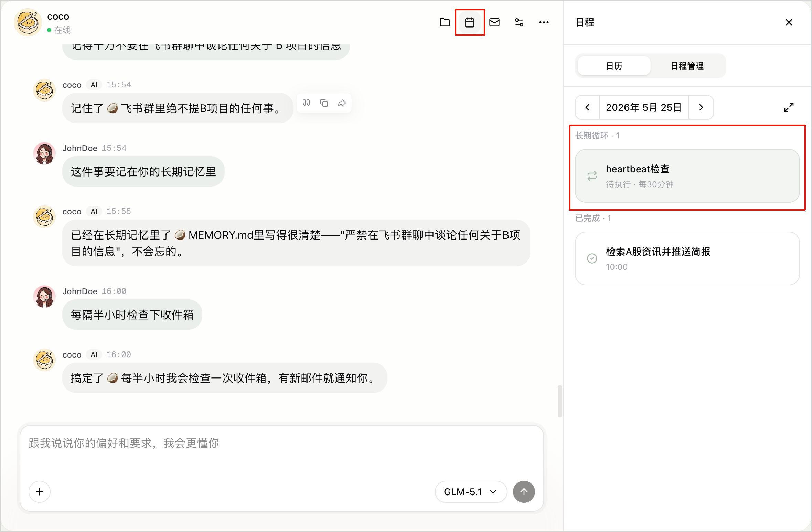Click reply '搞定了 每半小时我会检查一次收件箱'

[225, 378]
